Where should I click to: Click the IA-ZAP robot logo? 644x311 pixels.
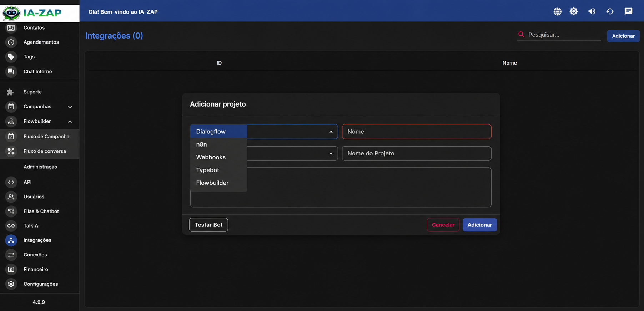tap(11, 13)
